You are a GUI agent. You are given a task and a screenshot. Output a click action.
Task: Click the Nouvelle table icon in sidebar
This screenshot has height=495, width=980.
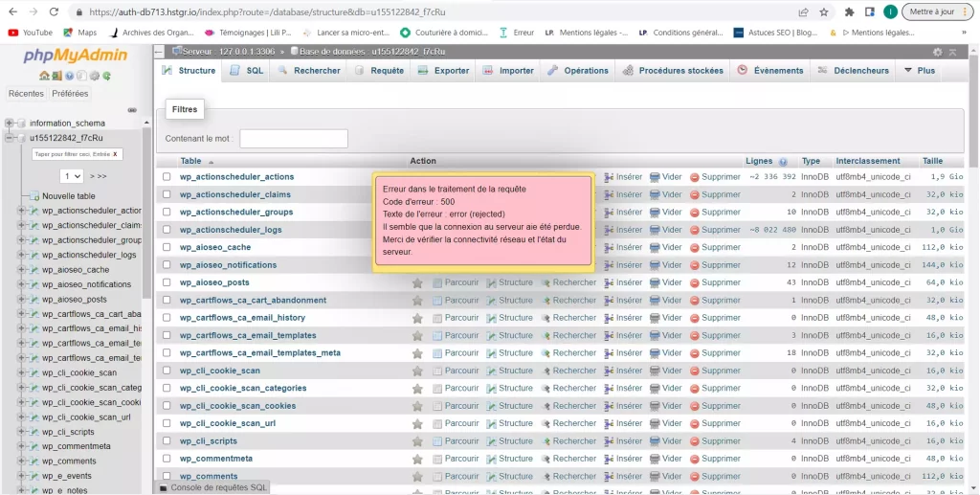[35, 196]
